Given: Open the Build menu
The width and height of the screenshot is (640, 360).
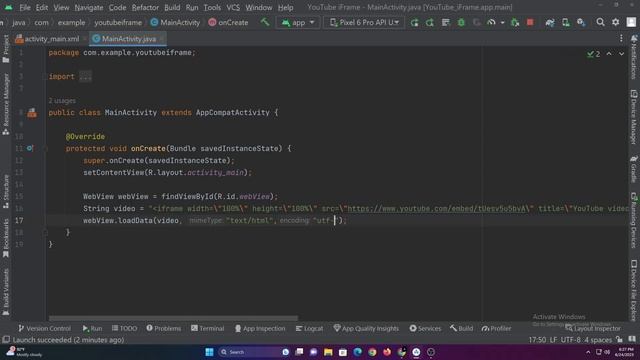Looking at the screenshot, I should 172,7.
